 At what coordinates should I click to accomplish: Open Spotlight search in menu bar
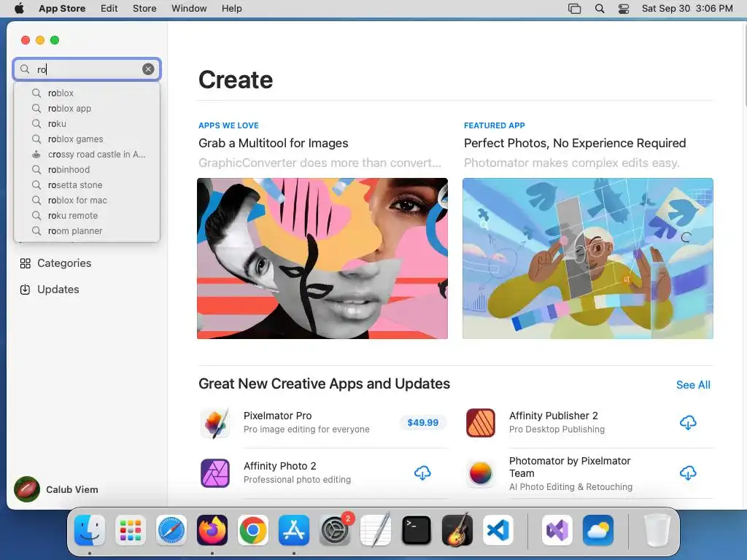pos(600,8)
